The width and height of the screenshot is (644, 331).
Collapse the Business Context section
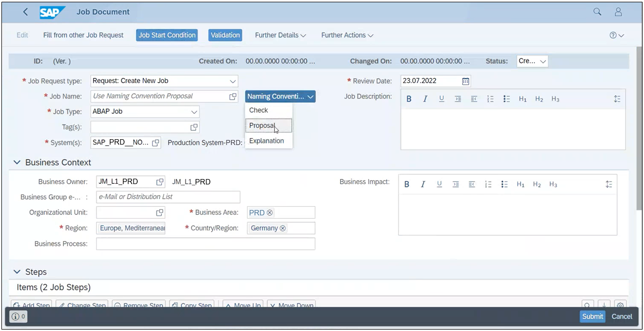17,162
